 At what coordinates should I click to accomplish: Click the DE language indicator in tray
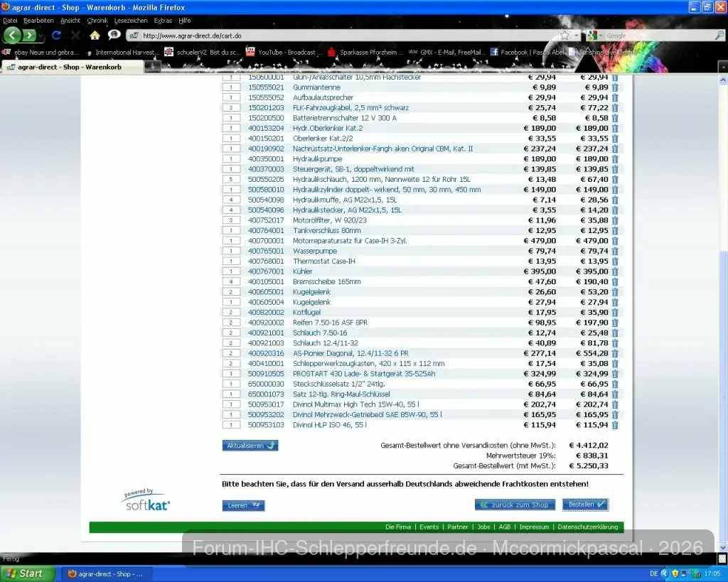click(x=653, y=573)
